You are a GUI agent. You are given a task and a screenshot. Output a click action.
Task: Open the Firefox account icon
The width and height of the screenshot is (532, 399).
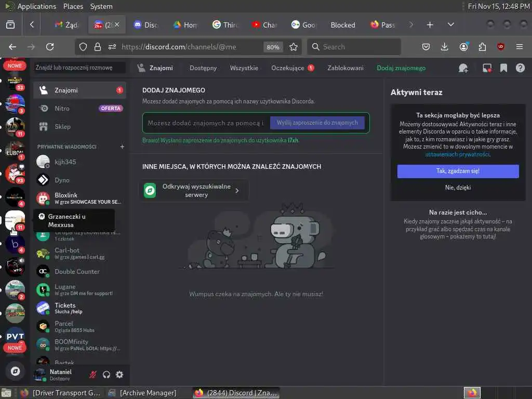[x=464, y=47]
